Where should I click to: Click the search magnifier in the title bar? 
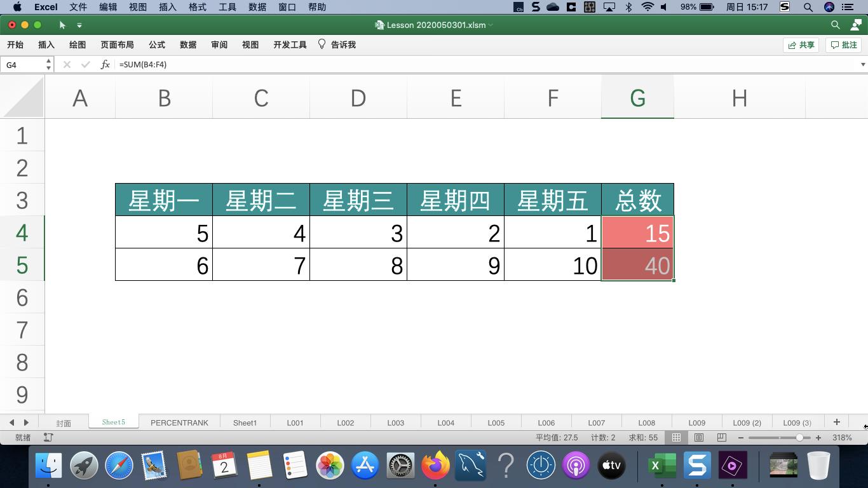tap(834, 25)
